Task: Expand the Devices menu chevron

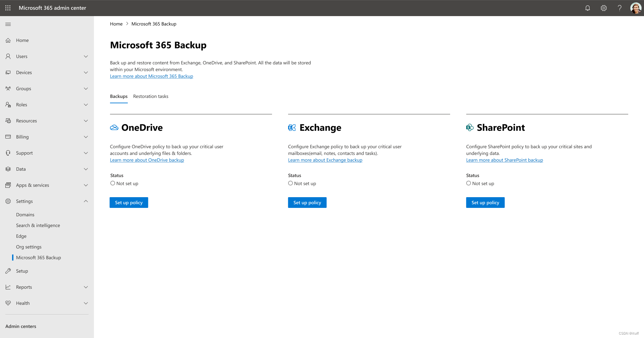Action: click(86, 72)
